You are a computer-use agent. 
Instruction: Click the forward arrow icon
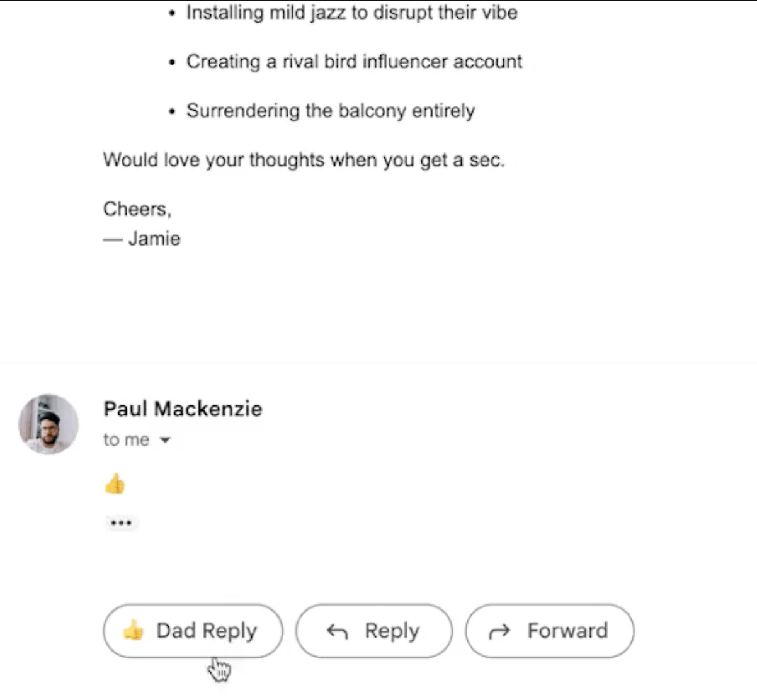tap(499, 631)
